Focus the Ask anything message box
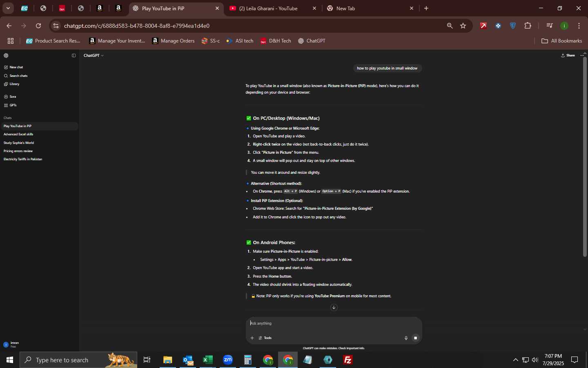The image size is (588, 368). (334, 323)
